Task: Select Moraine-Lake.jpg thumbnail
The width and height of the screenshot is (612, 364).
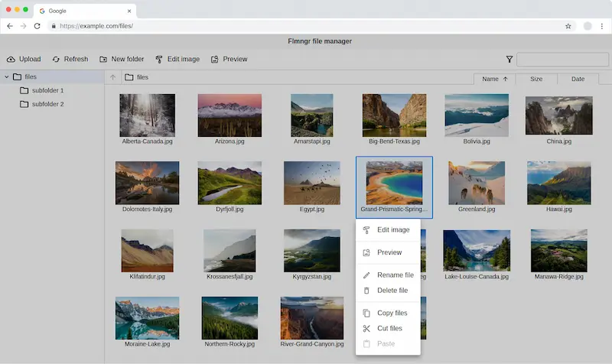Action: [147, 318]
